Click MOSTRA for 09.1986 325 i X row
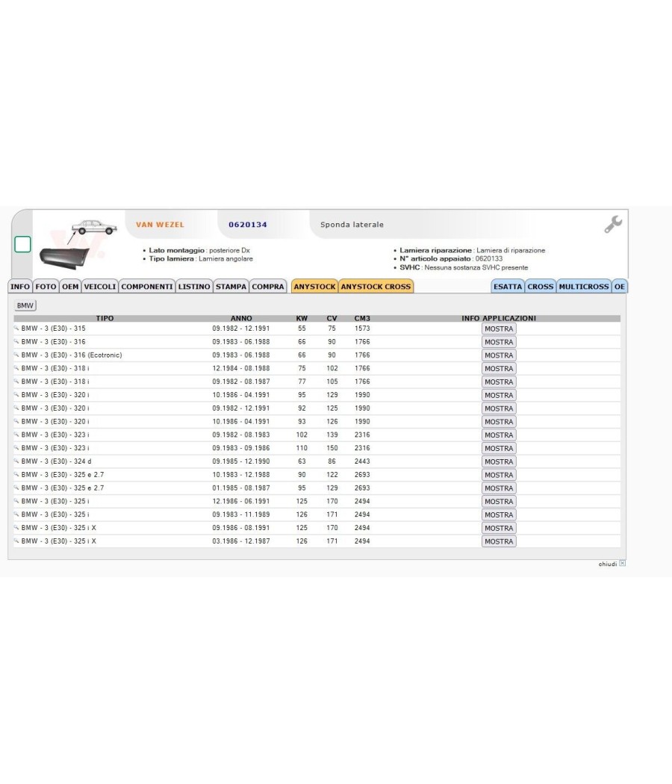The image size is (672, 784). (x=499, y=528)
